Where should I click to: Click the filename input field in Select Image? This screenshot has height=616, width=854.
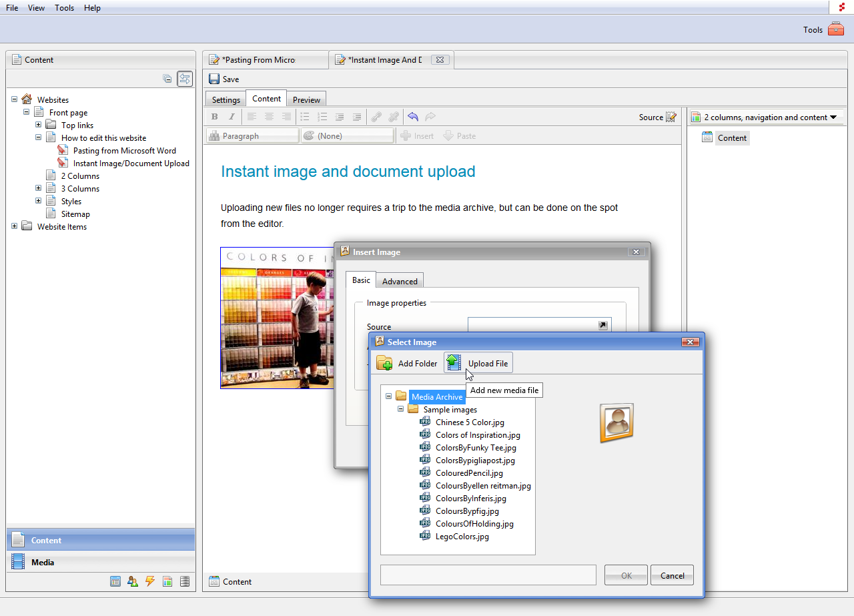(x=488, y=575)
